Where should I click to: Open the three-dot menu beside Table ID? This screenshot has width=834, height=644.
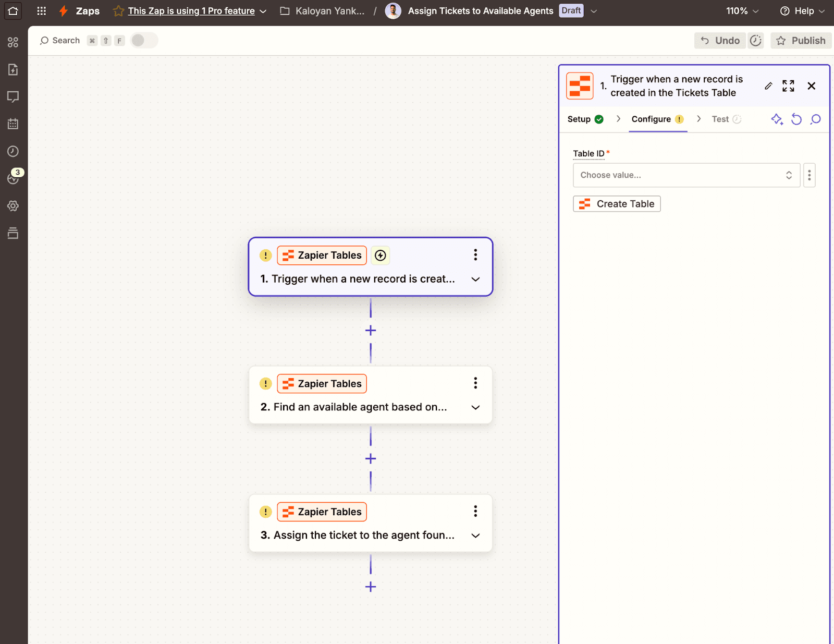809,175
